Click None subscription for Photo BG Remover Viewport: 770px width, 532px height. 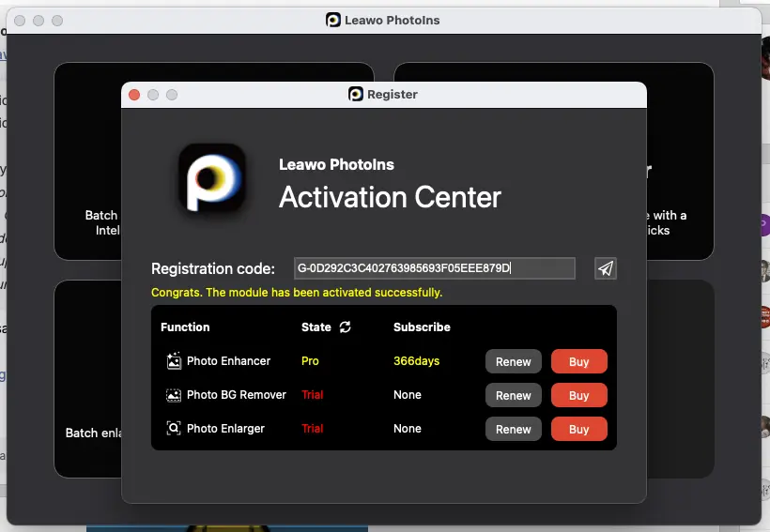pyautogui.click(x=408, y=395)
